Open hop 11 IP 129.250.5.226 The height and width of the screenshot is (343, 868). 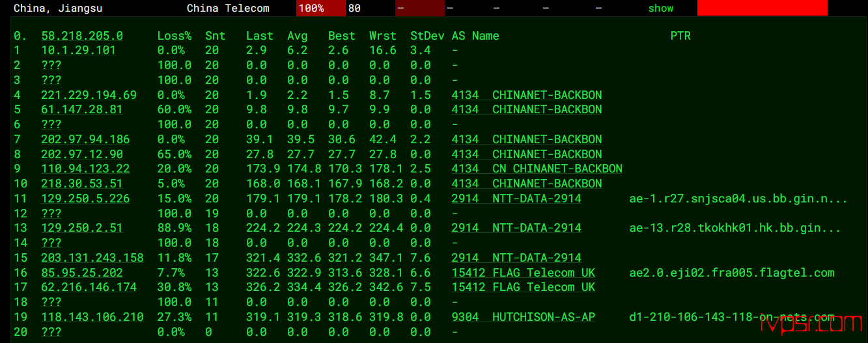point(85,199)
